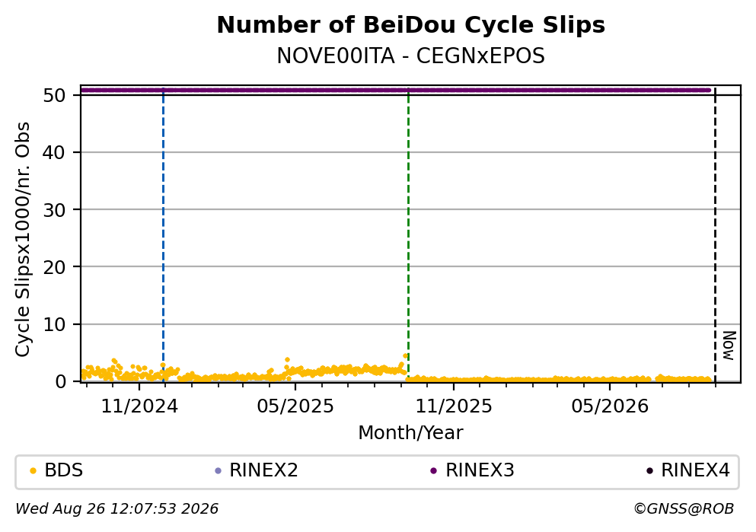The image size is (756, 532).
Task: Select the RINEX3 legend label
Action: tap(480, 470)
